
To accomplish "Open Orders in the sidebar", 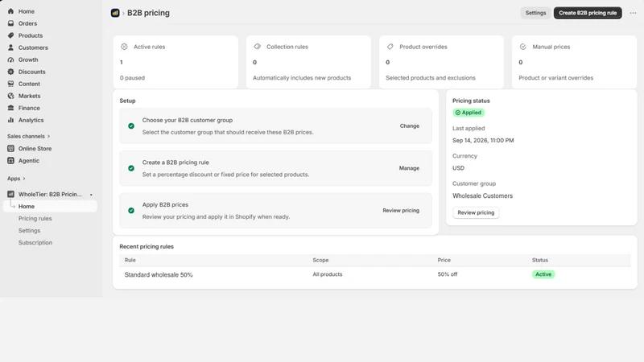I will [27, 23].
